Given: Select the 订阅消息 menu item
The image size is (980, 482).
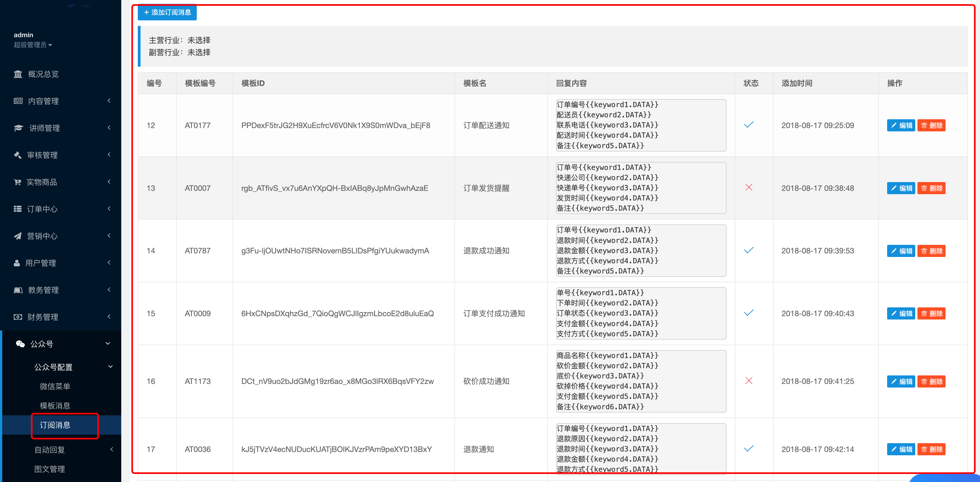Looking at the screenshot, I should click(55, 425).
